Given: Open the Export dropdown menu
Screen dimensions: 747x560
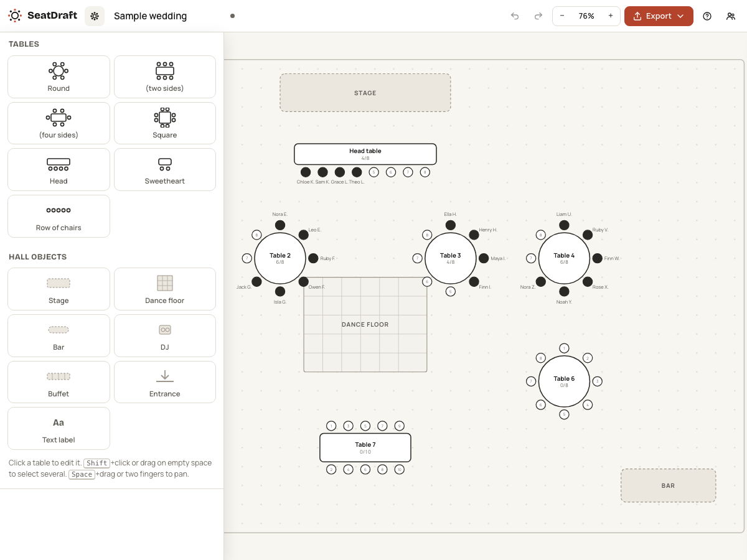Looking at the screenshot, I should tap(659, 16).
